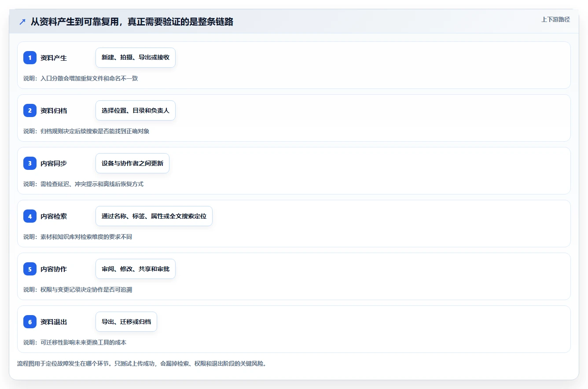
Task: Click the 设备与协作者之间更新 chip
Action: coord(132,163)
